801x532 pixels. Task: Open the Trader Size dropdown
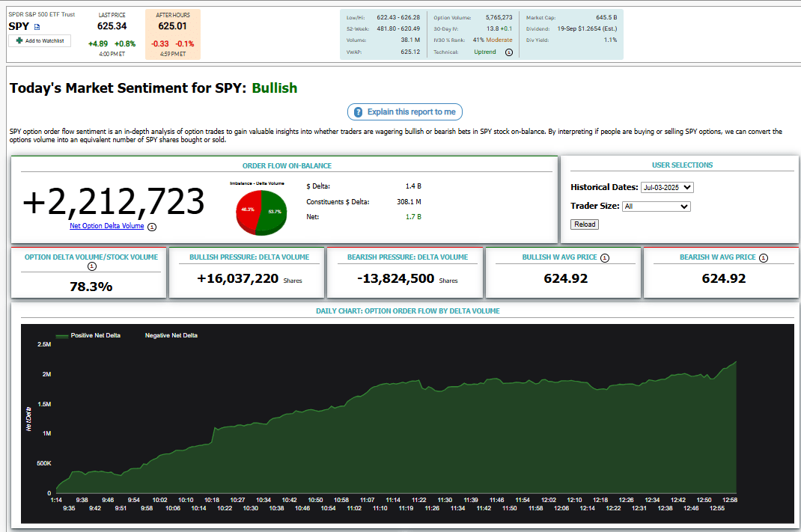click(x=657, y=207)
